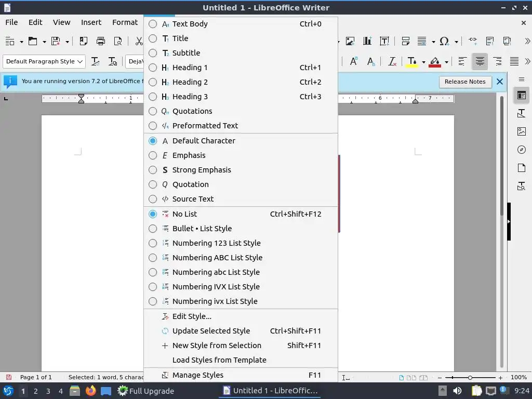Viewport: 532px width, 399px height.
Task: Switch to workspace 2
Action: point(36,391)
